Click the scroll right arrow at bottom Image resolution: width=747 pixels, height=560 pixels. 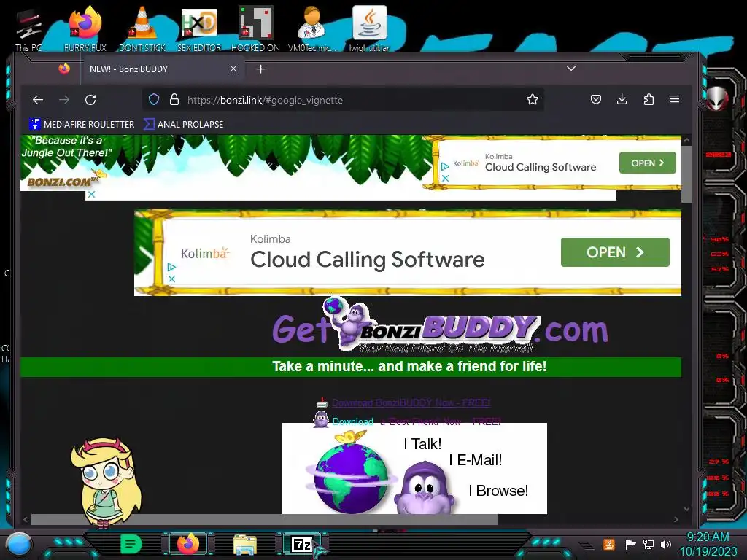click(x=676, y=519)
